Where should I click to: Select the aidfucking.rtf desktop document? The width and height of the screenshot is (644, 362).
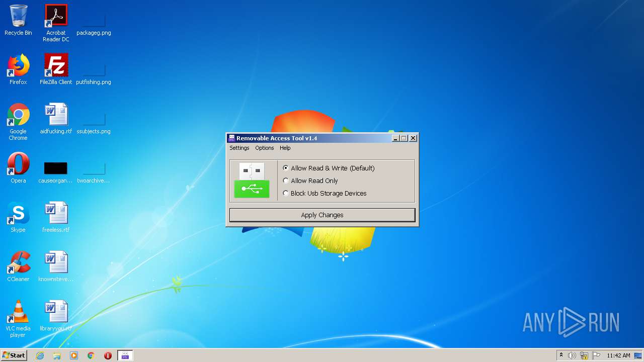coord(56,119)
